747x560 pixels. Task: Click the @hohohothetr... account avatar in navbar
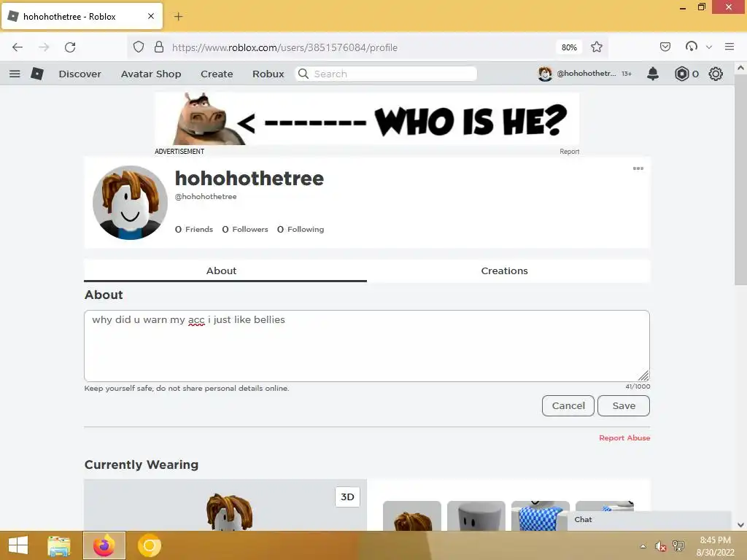(545, 74)
